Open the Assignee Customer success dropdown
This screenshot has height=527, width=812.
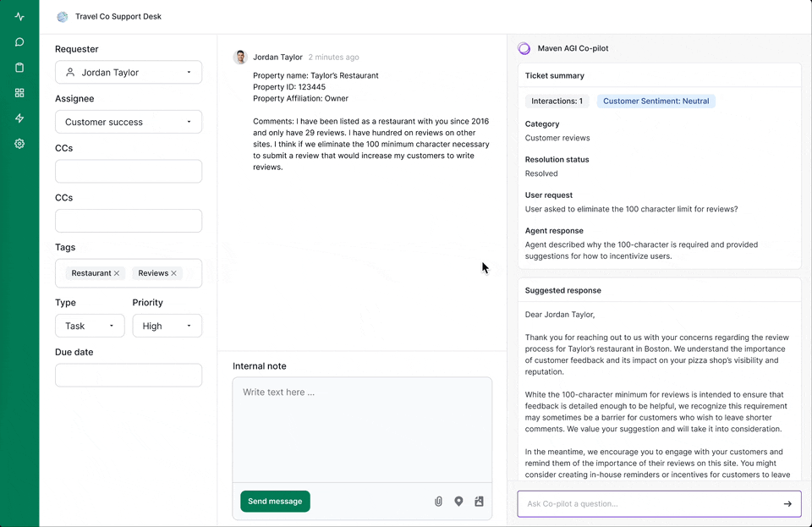(129, 122)
